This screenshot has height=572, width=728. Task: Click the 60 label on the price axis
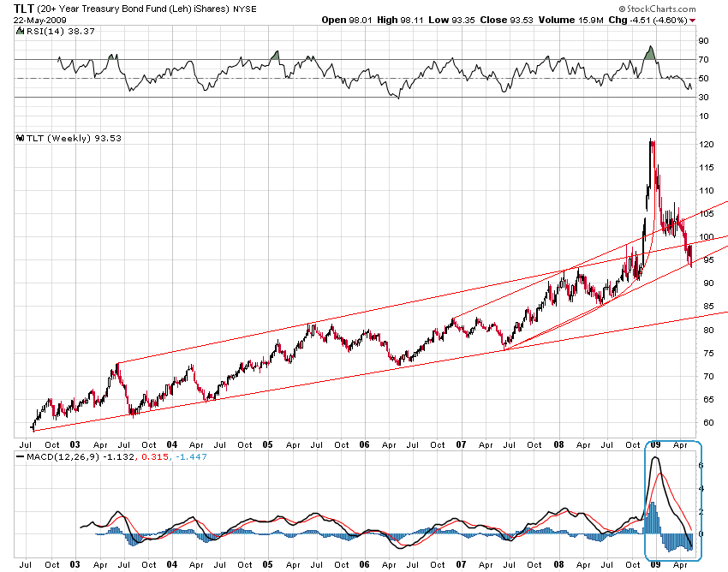[x=708, y=423]
